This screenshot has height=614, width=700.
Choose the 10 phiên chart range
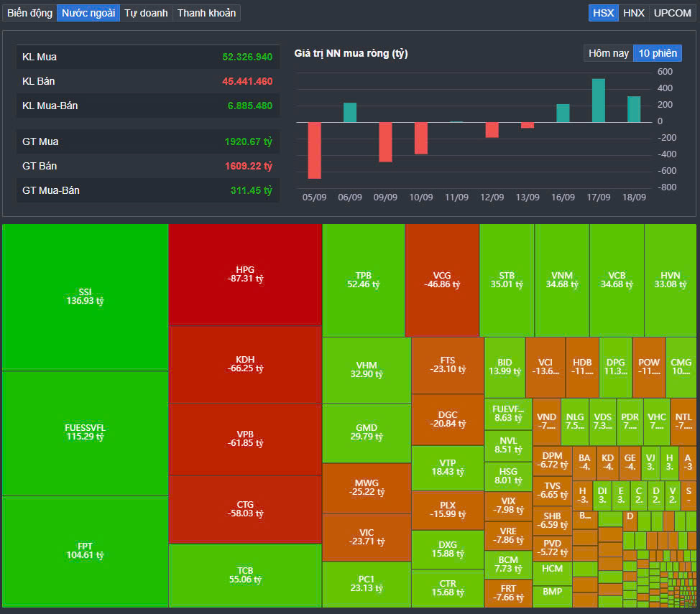coord(658,53)
